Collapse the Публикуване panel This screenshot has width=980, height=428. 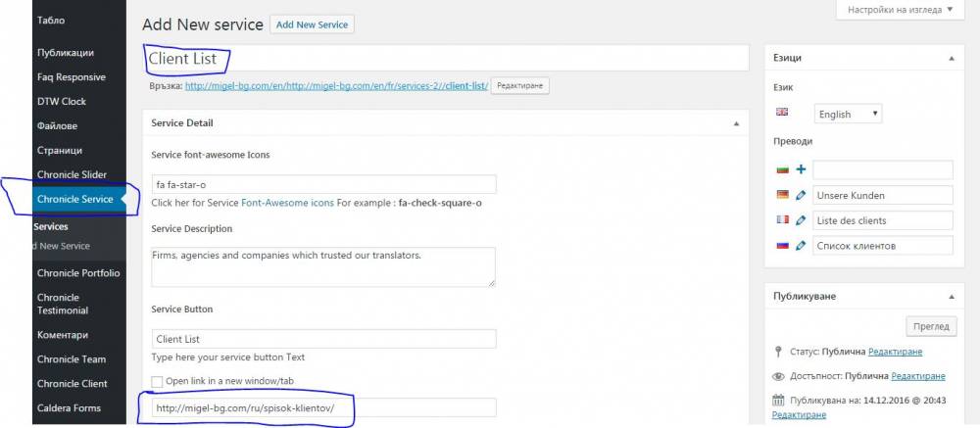952,296
